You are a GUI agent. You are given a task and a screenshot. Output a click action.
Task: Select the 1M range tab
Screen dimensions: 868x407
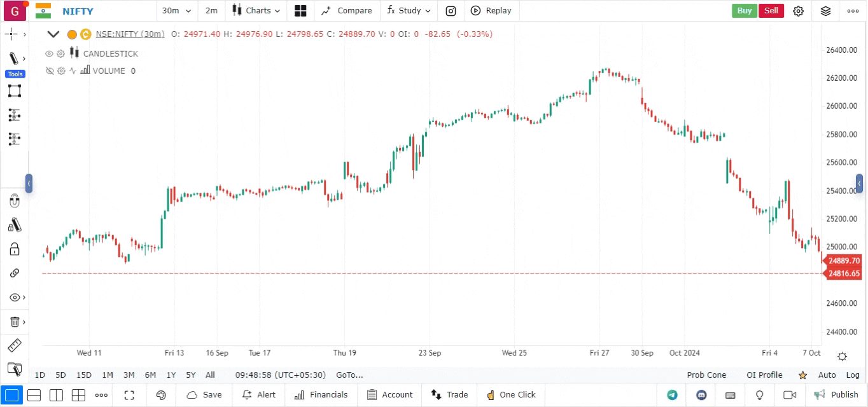click(107, 375)
